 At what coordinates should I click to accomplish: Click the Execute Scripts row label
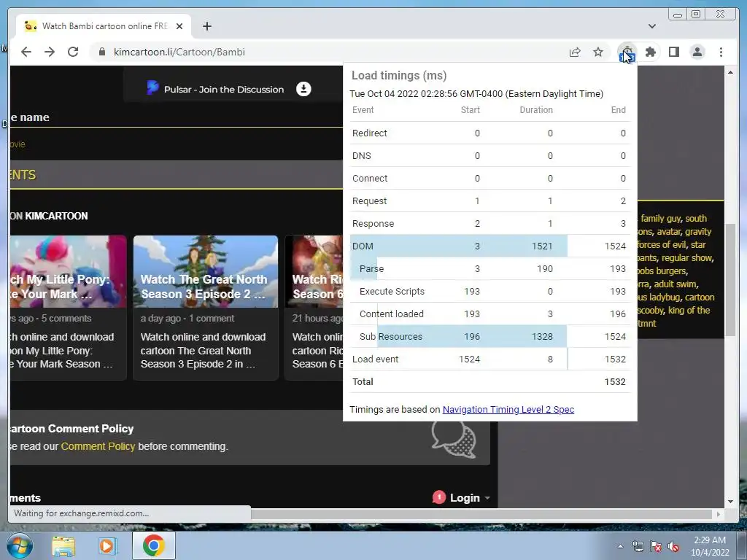tap(392, 292)
